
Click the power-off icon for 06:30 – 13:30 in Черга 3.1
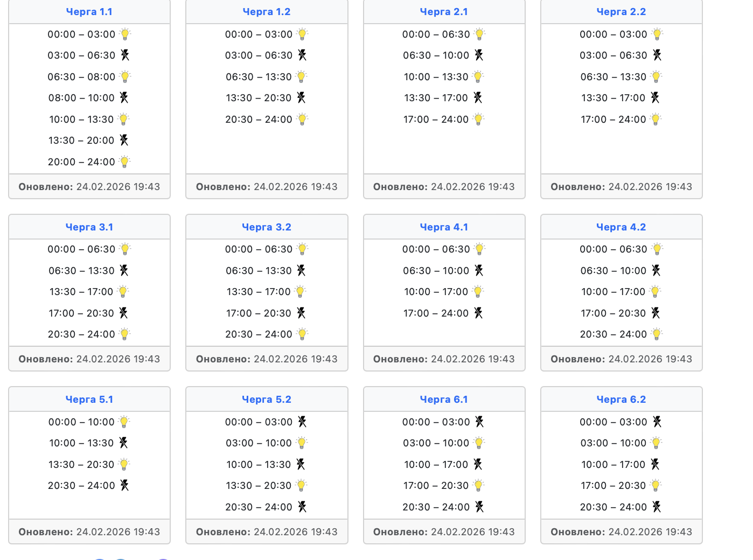[x=124, y=271]
